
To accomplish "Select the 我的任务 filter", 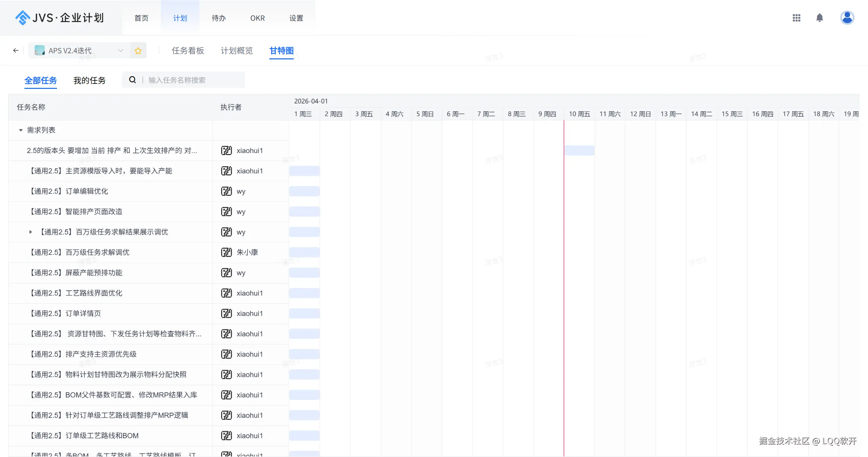I will point(90,81).
